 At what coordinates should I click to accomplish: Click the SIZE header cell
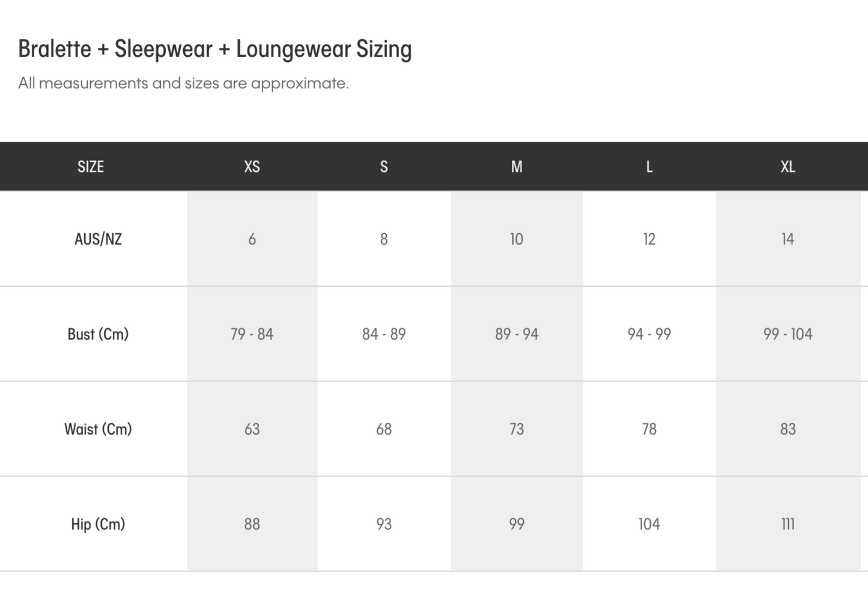coord(91,167)
